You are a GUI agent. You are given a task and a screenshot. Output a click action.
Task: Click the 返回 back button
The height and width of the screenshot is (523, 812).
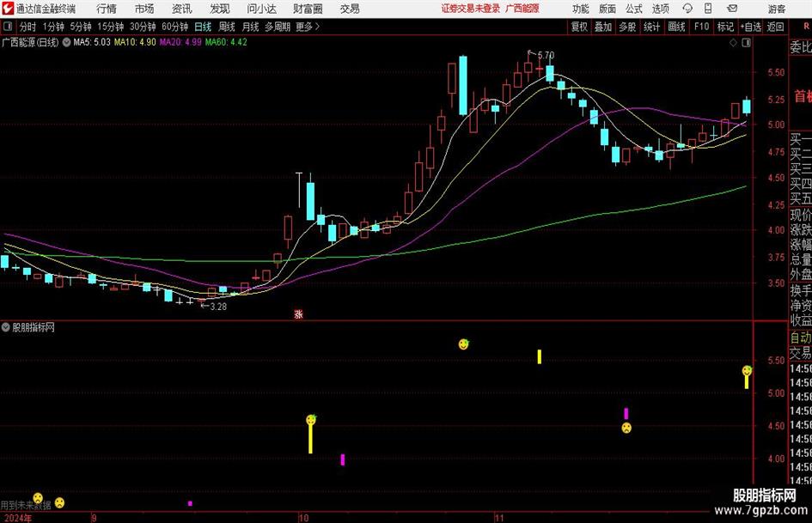coord(775,27)
